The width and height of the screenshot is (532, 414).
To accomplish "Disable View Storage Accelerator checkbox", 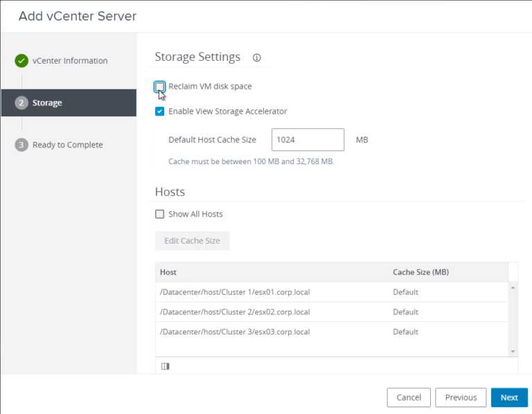I will click(x=160, y=111).
